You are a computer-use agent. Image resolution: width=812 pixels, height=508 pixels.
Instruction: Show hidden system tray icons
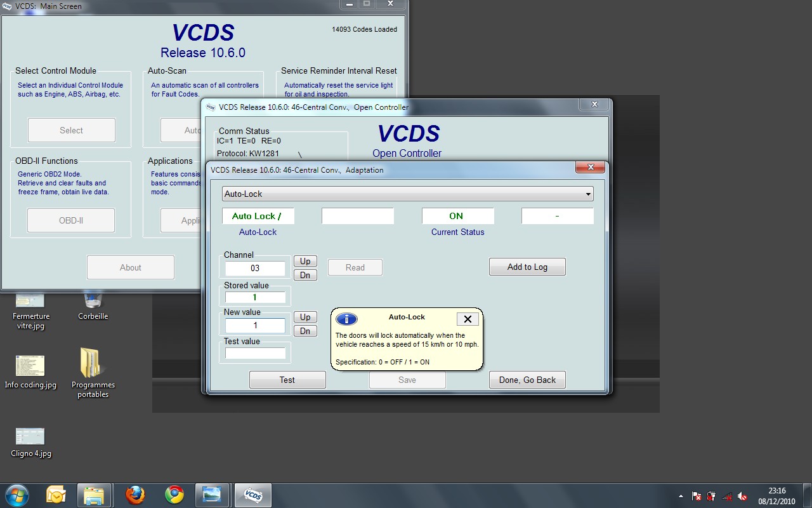click(x=681, y=496)
